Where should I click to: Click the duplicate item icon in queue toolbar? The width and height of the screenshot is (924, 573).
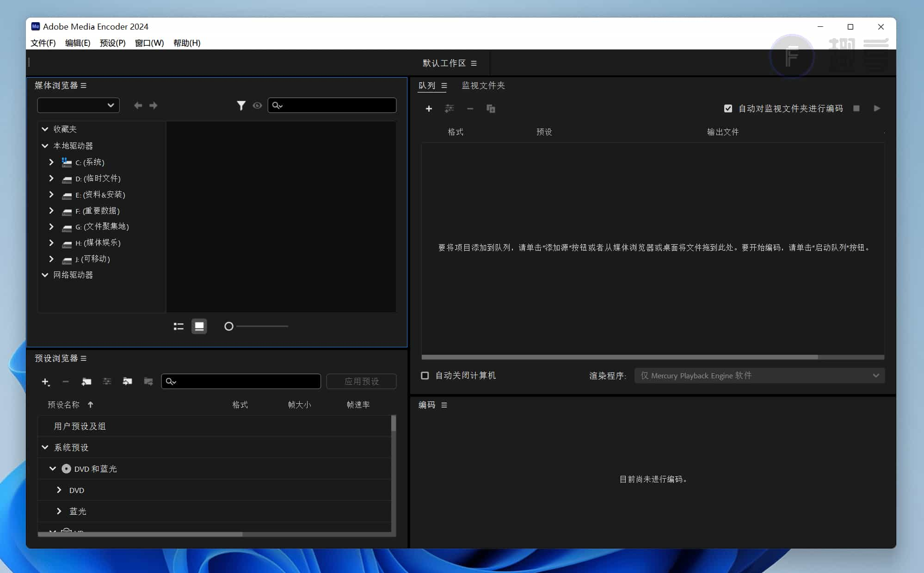491,108
